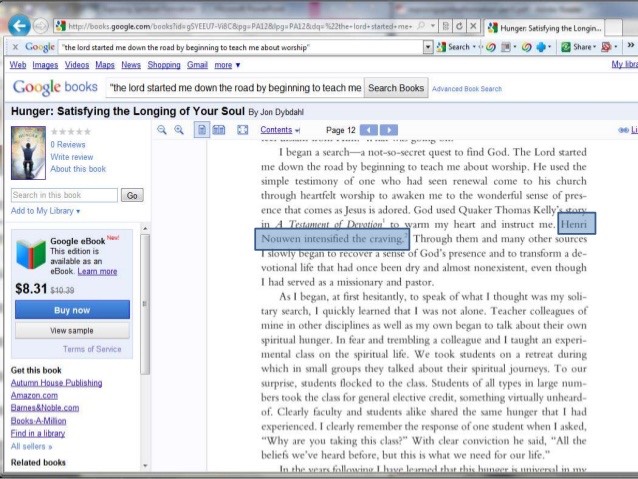Open Terms of Service link
This screenshot has height=479, width=638.
tap(92, 349)
